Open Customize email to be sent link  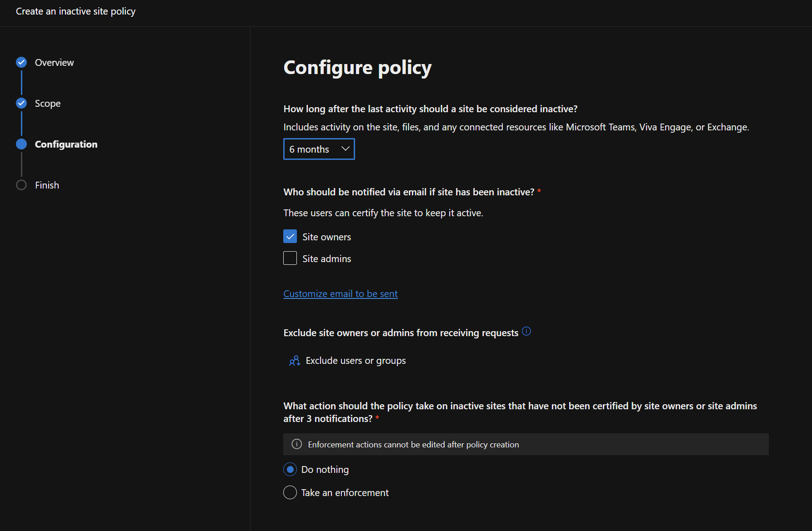[x=341, y=294]
